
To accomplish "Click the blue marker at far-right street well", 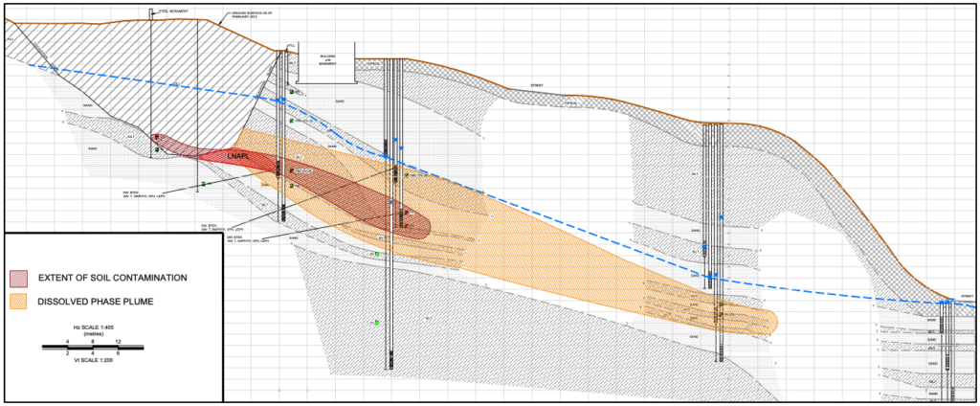I will 946,303.
